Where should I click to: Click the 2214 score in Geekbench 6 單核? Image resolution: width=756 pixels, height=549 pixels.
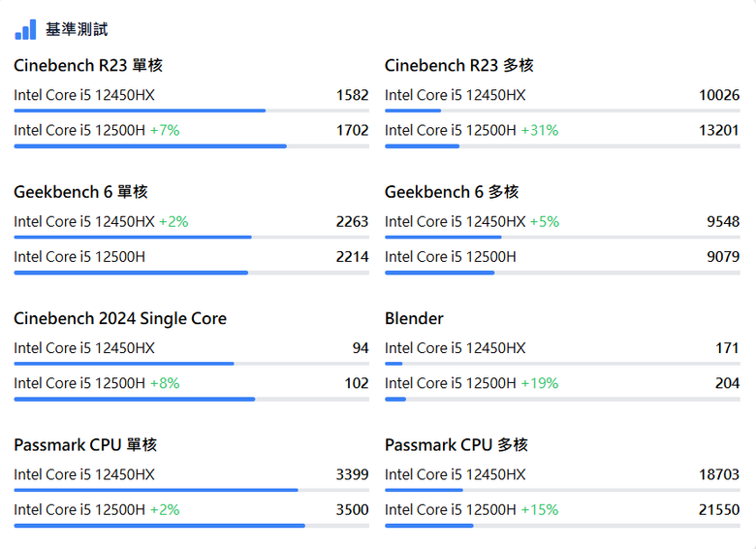(353, 257)
